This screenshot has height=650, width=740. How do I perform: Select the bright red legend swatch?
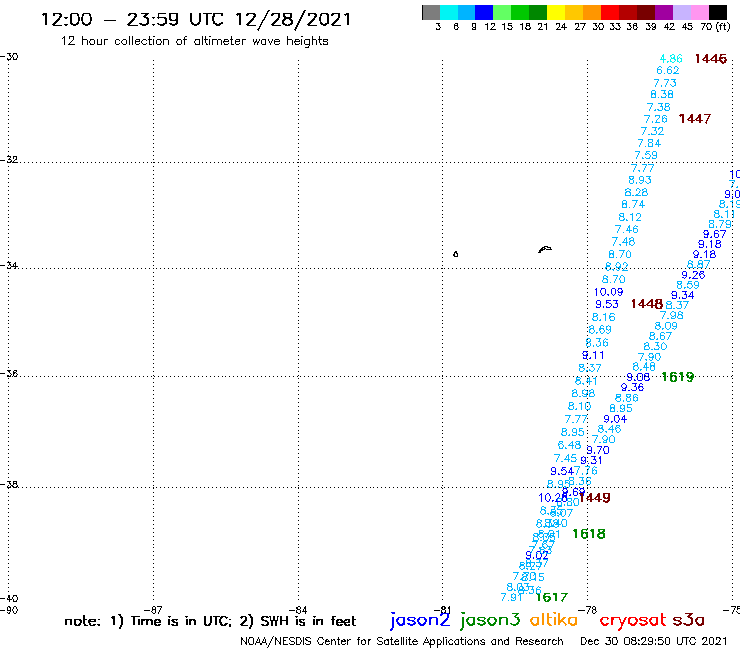(610, 12)
